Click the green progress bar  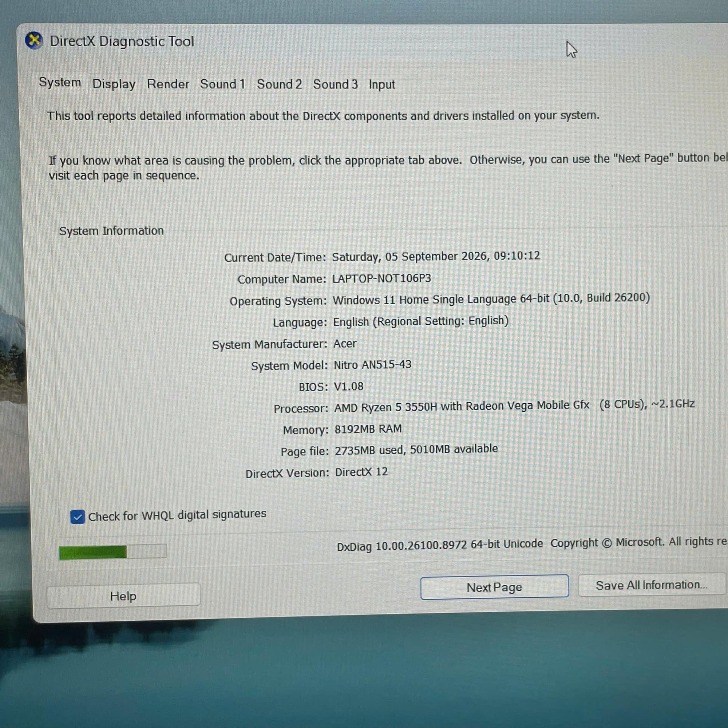coord(113,552)
